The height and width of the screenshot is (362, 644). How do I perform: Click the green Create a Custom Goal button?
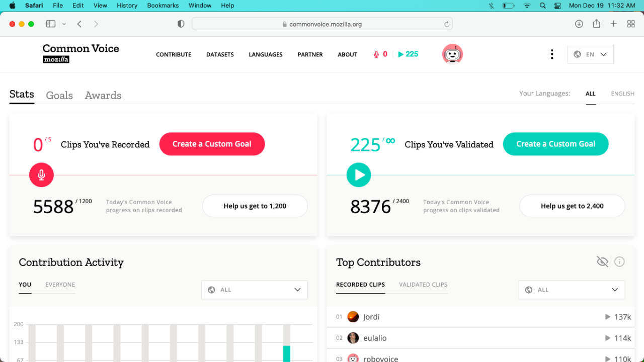click(x=555, y=144)
